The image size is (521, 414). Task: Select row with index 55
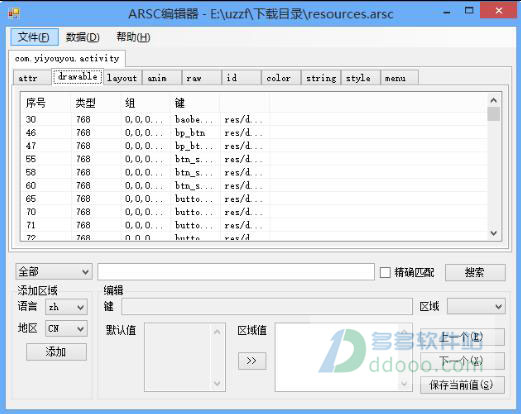click(x=254, y=159)
